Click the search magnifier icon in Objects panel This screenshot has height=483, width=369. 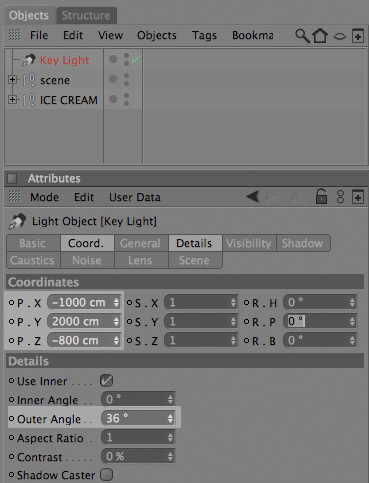pyautogui.click(x=302, y=35)
